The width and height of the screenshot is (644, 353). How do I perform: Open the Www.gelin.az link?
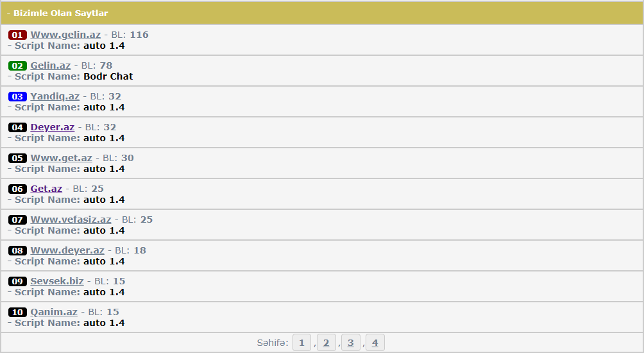[x=65, y=35]
